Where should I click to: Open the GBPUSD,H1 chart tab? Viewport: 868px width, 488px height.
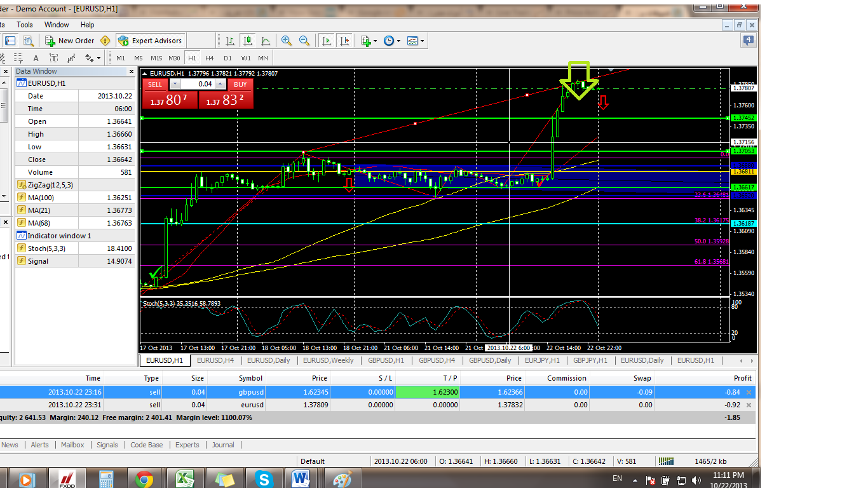(x=386, y=360)
